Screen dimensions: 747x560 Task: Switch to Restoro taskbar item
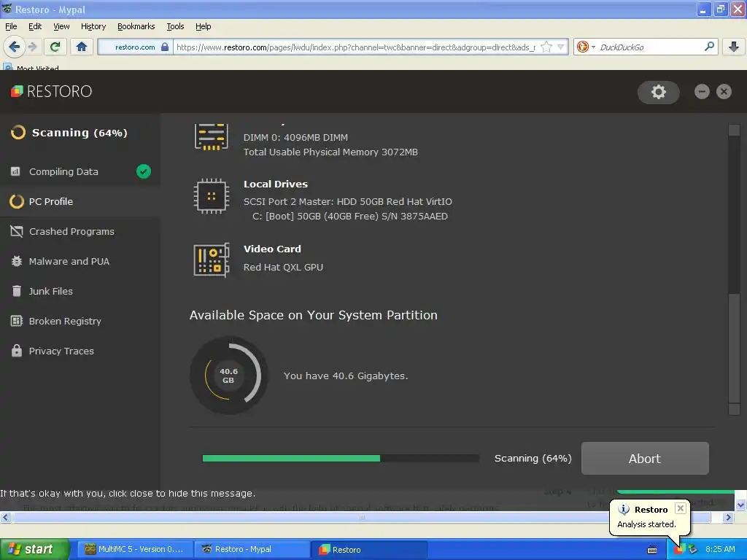pyautogui.click(x=369, y=550)
